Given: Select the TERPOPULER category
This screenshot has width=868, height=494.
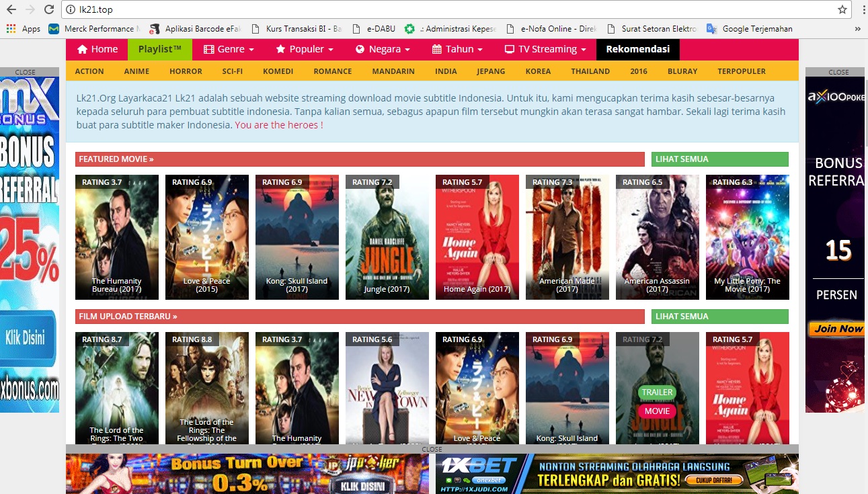Looking at the screenshot, I should pyautogui.click(x=742, y=71).
